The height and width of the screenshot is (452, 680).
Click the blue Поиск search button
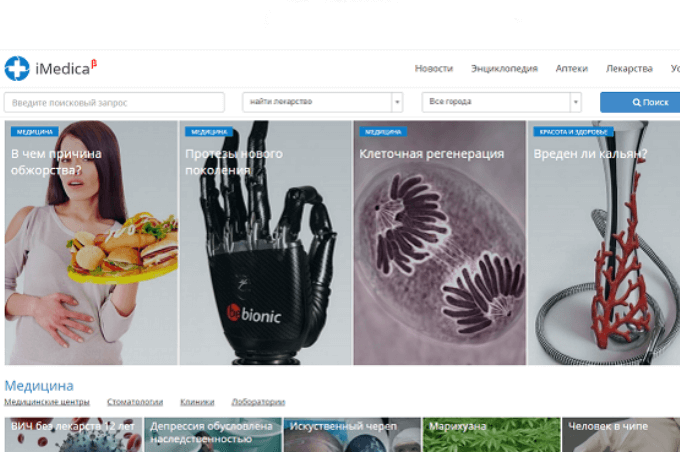click(642, 102)
